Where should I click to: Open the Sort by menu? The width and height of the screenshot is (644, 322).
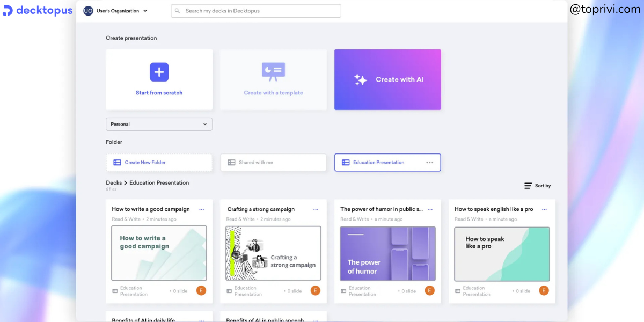pos(538,186)
